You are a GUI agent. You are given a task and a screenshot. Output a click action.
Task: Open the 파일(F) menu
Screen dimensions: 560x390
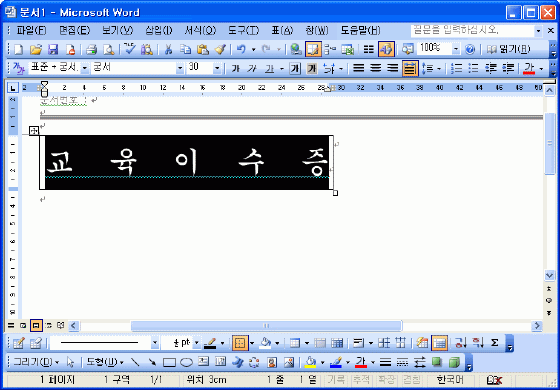tap(31, 31)
